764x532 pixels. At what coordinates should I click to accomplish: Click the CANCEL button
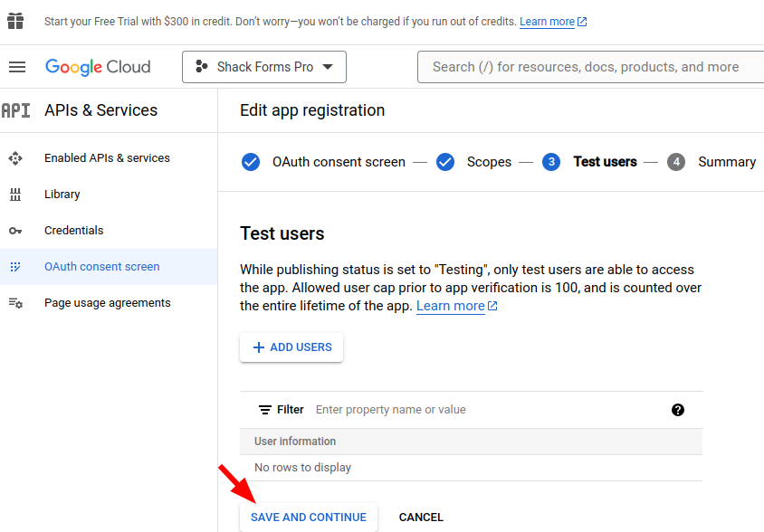click(421, 518)
